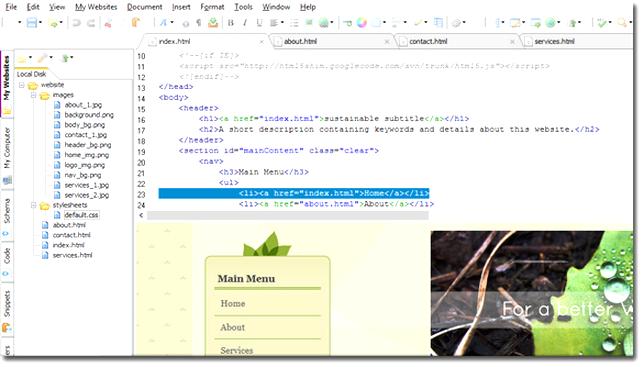The width and height of the screenshot is (644, 367).
Task: Open the dropdown arrow next to the font 'A' icon
Action: [172, 23]
